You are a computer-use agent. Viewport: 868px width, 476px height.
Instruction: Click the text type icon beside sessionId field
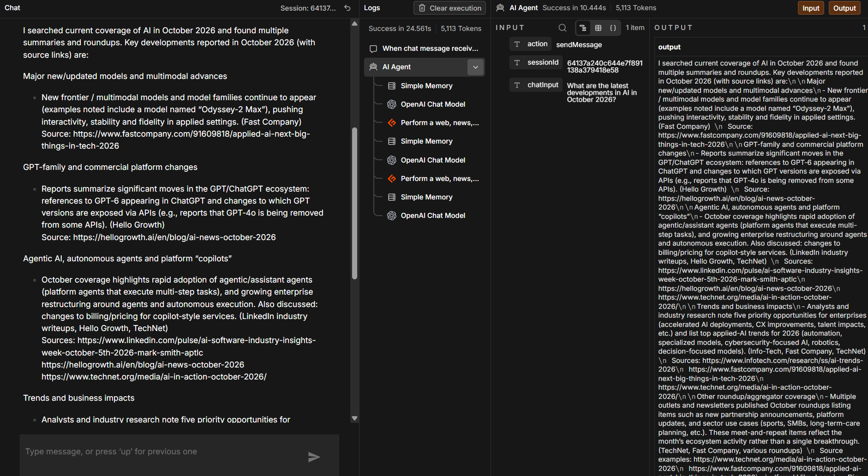tap(517, 63)
